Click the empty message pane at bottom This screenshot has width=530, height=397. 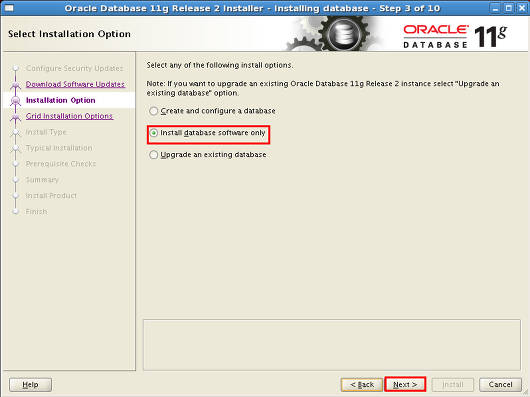tap(332, 345)
